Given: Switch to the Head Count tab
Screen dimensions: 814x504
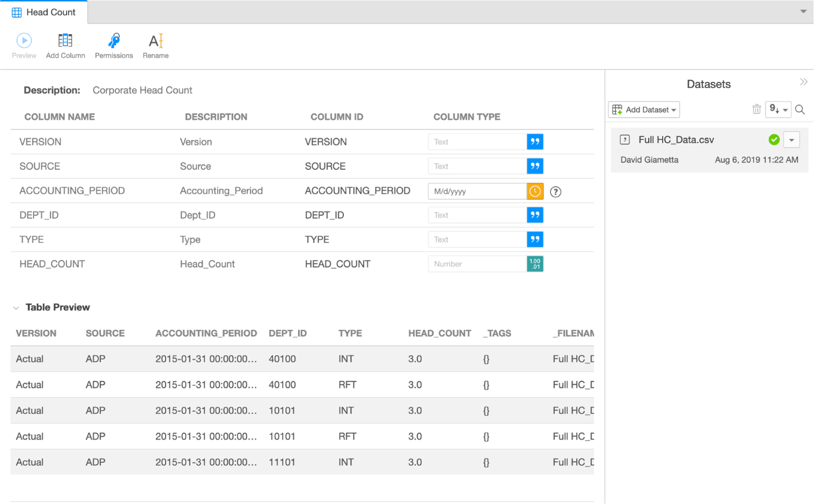Looking at the screenshot, I should (x=44, y=12).
